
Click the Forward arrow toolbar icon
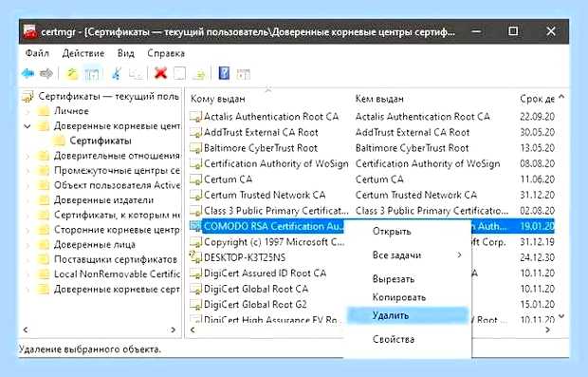(x=46, y=73)
